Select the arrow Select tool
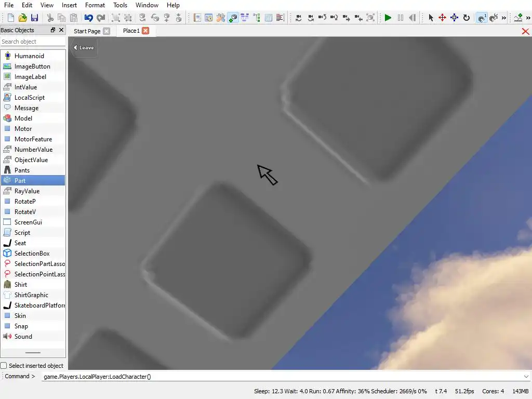 point(431,18)
